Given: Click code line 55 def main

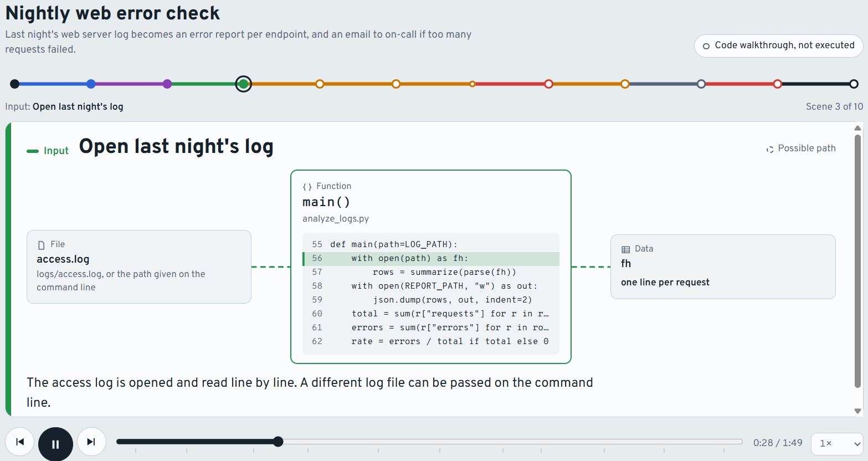Looking at the screenshot, I should pos(431,244).
